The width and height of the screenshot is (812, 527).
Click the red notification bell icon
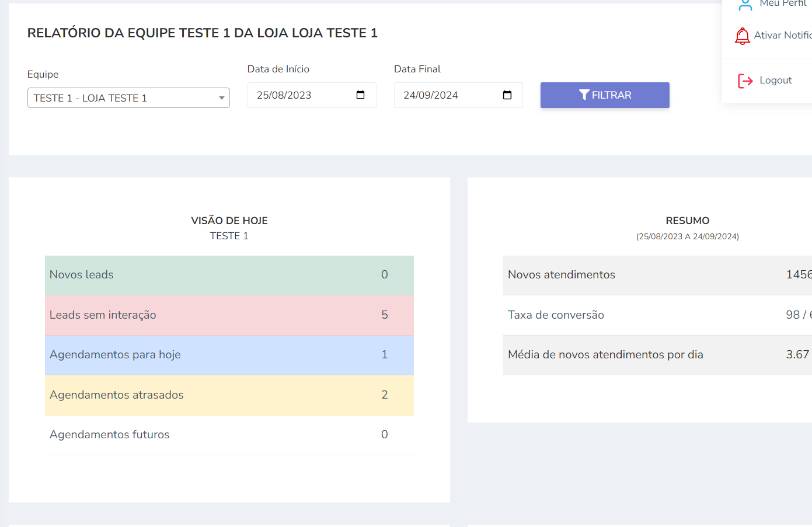tap(742, 36)
